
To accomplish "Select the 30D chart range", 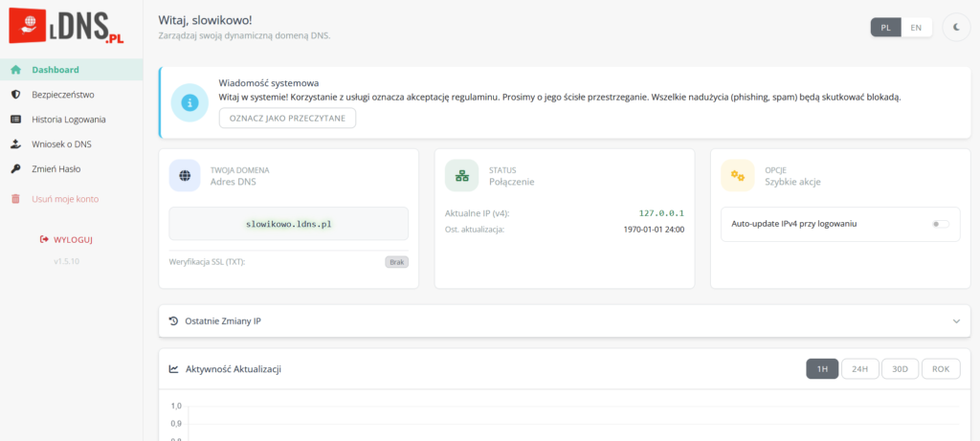I will click(x=900, y=369).
